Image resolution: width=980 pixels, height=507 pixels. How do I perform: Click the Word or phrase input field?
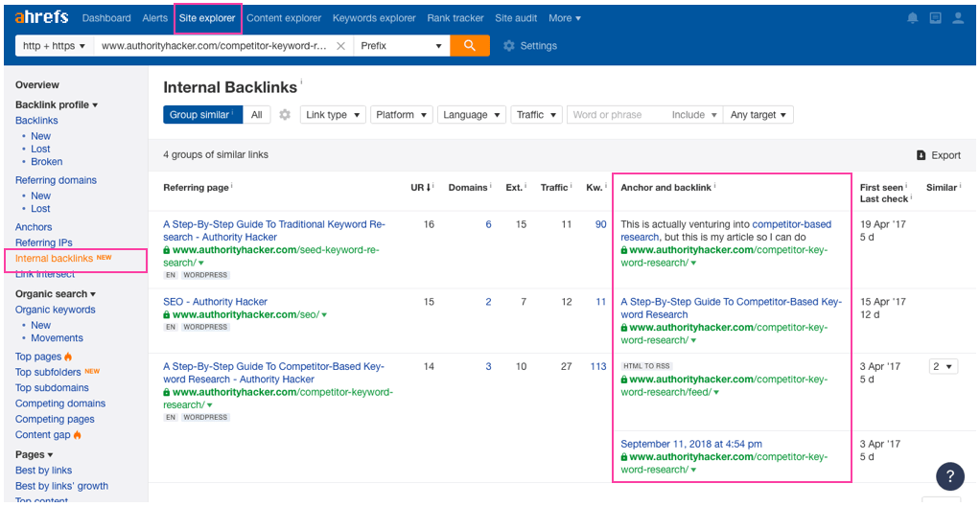tap(617, 115)
